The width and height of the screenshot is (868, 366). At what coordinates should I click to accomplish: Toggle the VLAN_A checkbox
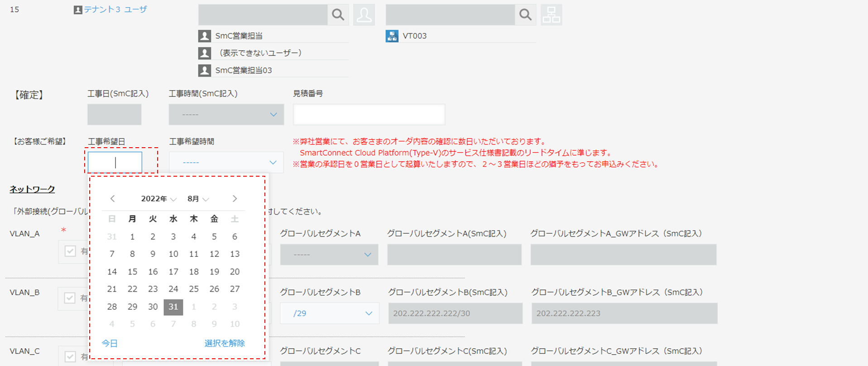(x=70, y=251)
